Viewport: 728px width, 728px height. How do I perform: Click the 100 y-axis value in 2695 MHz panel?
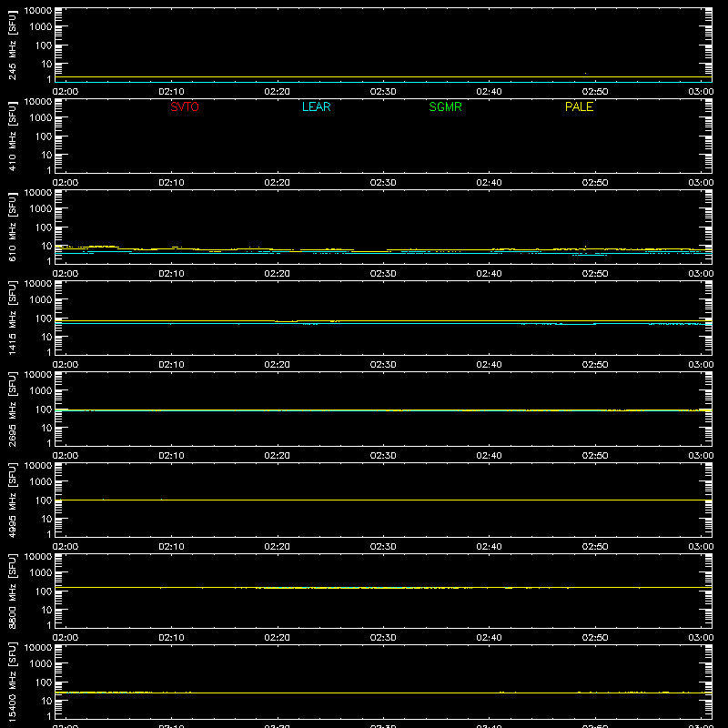point(44,409)
